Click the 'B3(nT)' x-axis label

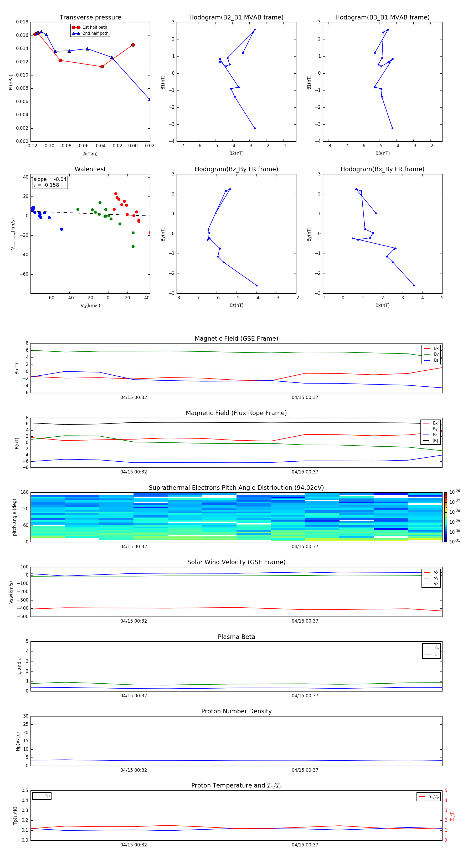click(x=382, y=153)
